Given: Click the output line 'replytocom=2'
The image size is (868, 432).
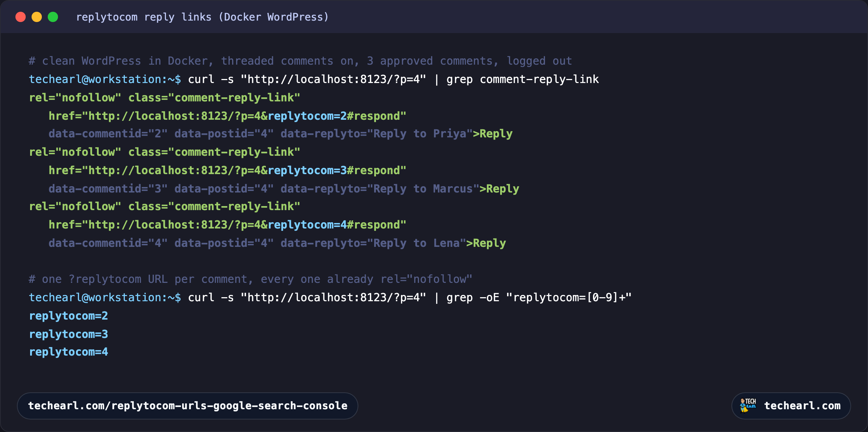Looking at the screenshot, I should pyautogui.click(x=68, y=316).
